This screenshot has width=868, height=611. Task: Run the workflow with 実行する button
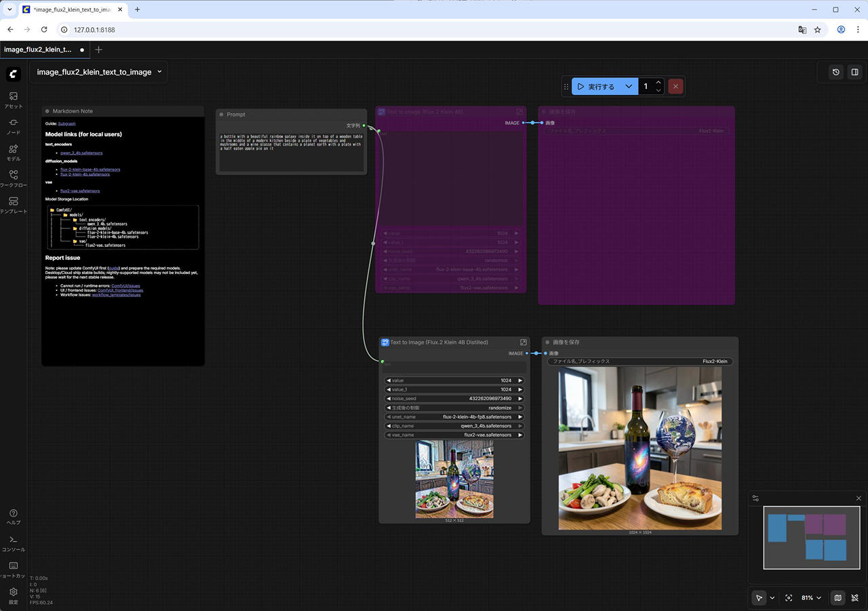coord(597,87)
